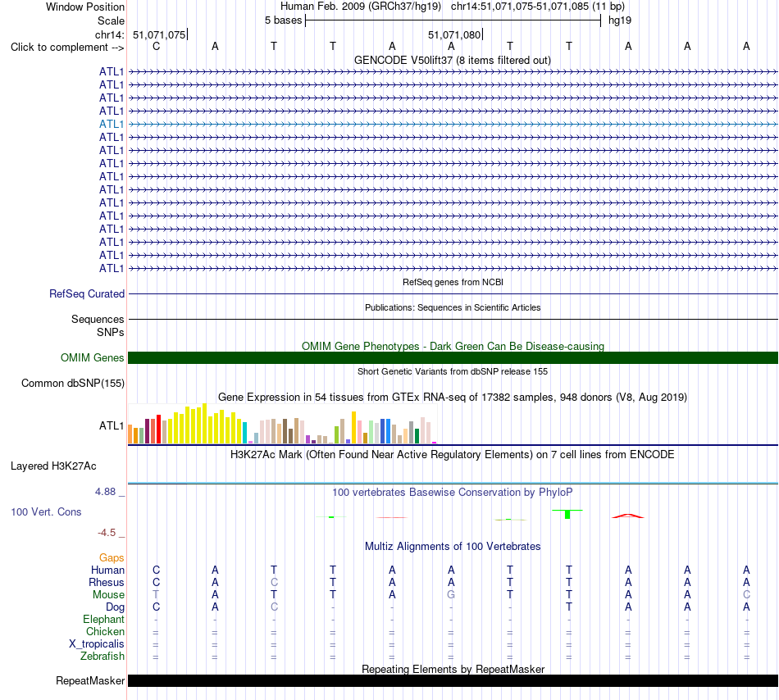Click the Human alignment row label

coord(107,570)
